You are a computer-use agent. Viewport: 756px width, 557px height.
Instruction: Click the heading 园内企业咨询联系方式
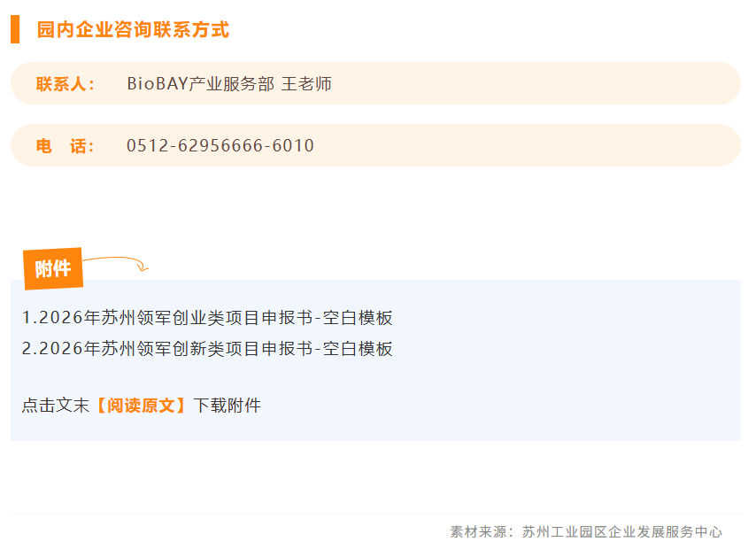[133, 30]
